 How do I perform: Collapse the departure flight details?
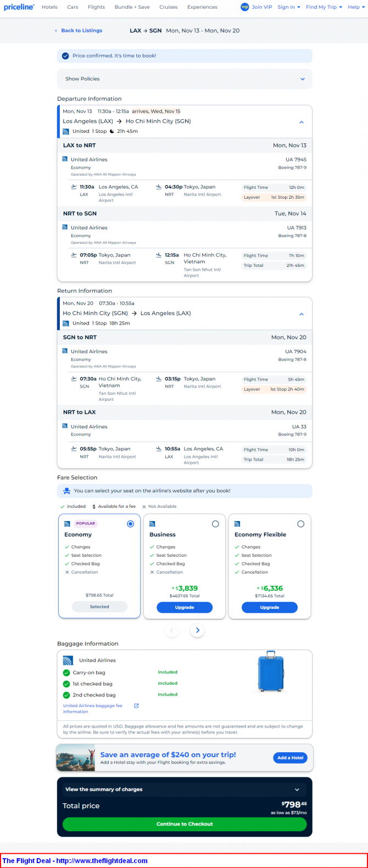[301, 122]
